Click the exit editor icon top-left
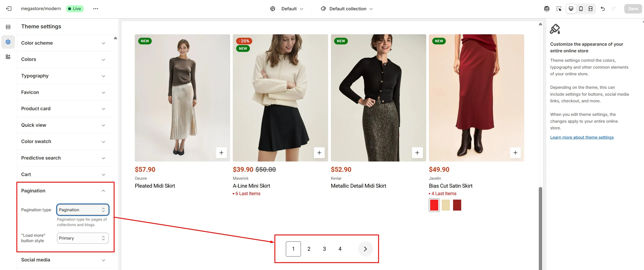Screen dimensions: 644x270 point(9,9)
